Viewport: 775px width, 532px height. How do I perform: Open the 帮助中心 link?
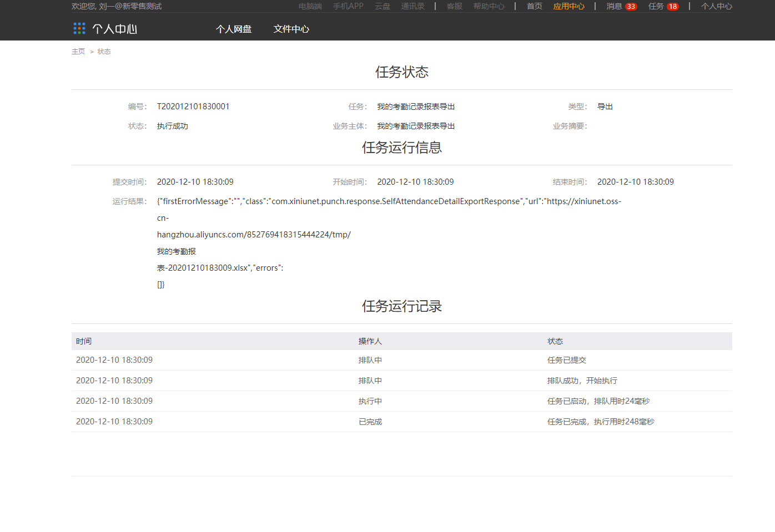click(x=489, y=6)
